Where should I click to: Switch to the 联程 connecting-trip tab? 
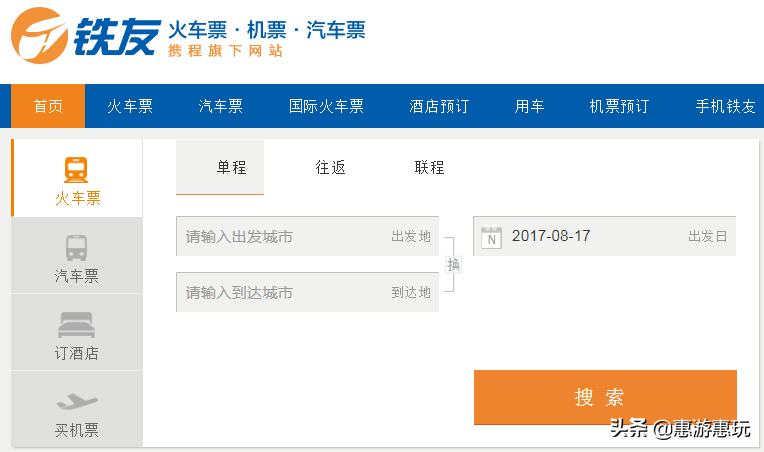(x=430, y=168)
